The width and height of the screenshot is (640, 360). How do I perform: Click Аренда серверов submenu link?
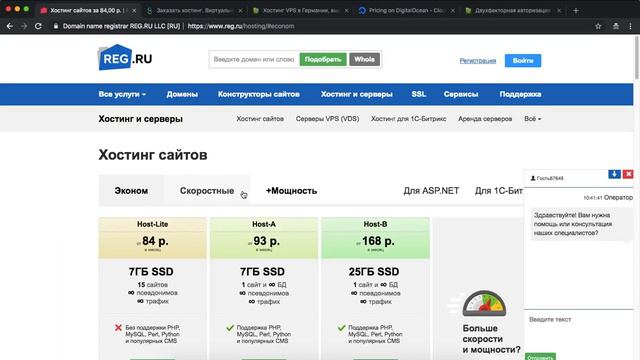pos(485,119)
